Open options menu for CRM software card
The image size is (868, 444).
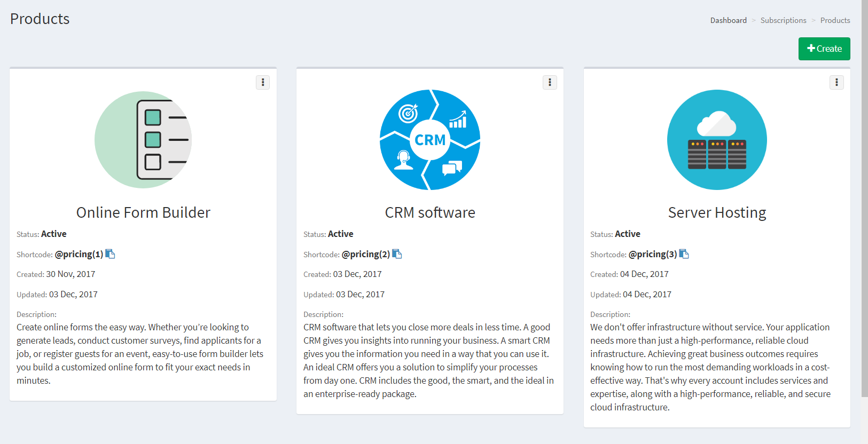(550, 82)
